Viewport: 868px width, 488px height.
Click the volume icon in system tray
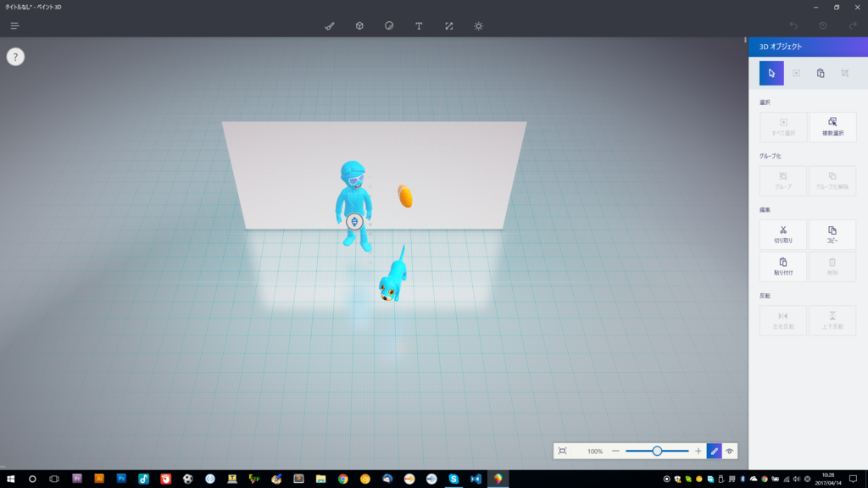pyautogui.click(x=797, y=480)
